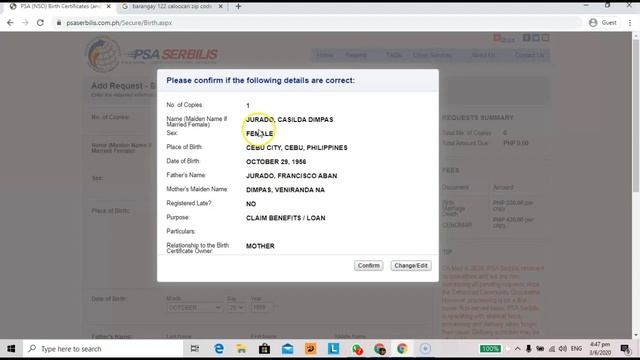Open the orange taskbar app icon
The image size is (640, 360).
[311, 349]
